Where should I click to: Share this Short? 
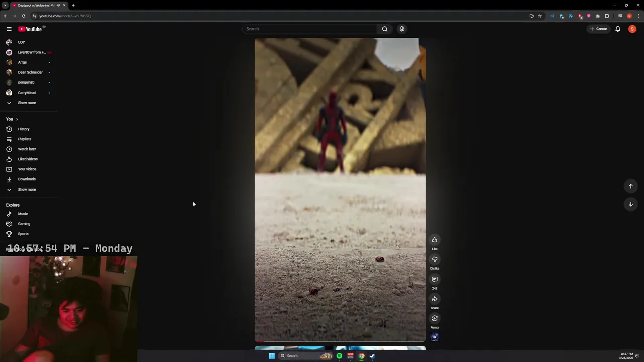click(435, 299)
